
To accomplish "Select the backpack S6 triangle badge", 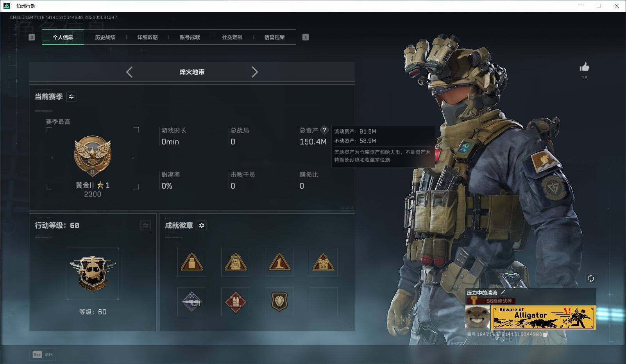I will point(236,262).
